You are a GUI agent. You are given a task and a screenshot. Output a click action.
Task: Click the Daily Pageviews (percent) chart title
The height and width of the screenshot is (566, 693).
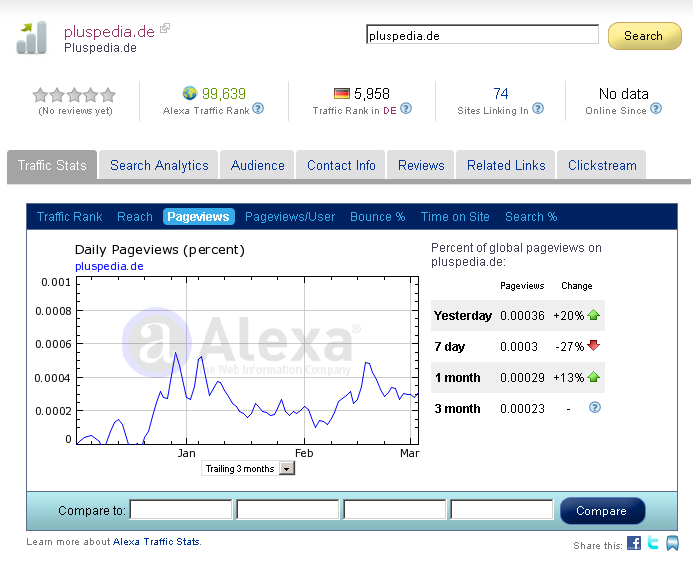pyautogui.click(x=160, y=250)
